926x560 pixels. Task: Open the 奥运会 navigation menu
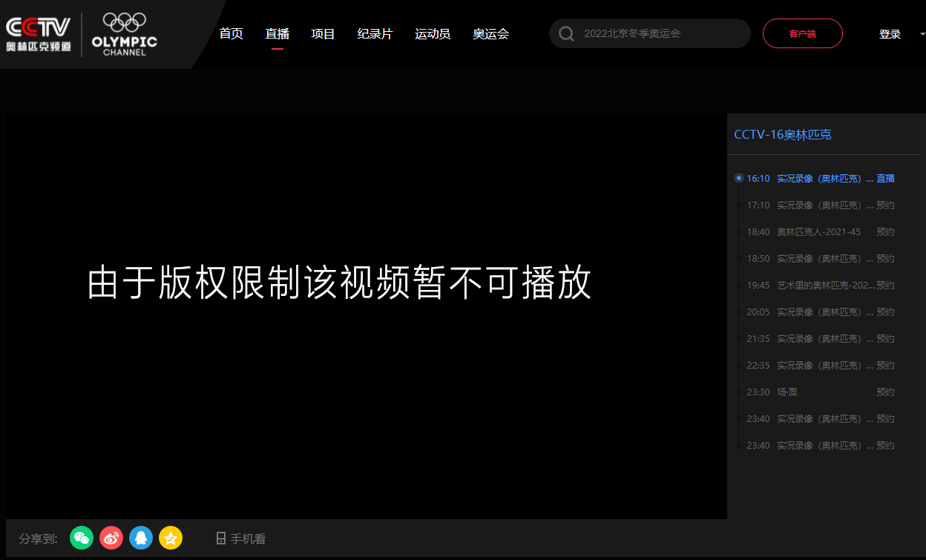(x=490, y=33)
